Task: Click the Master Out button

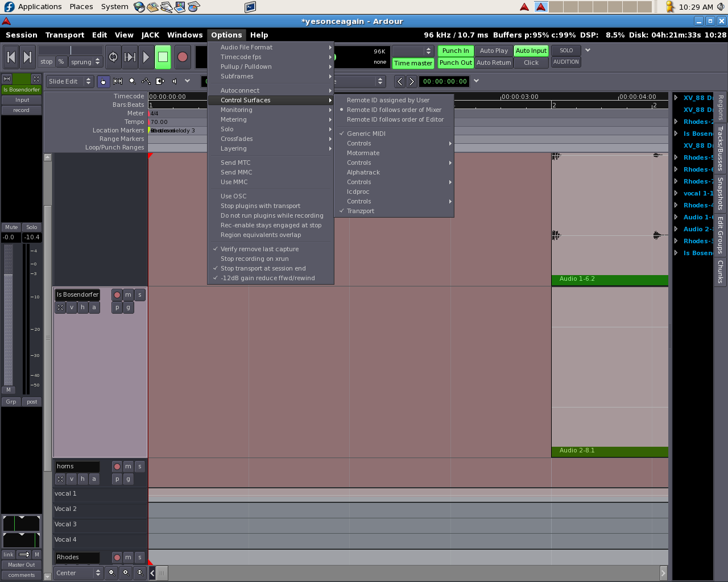Action: (x=22, y=565)
